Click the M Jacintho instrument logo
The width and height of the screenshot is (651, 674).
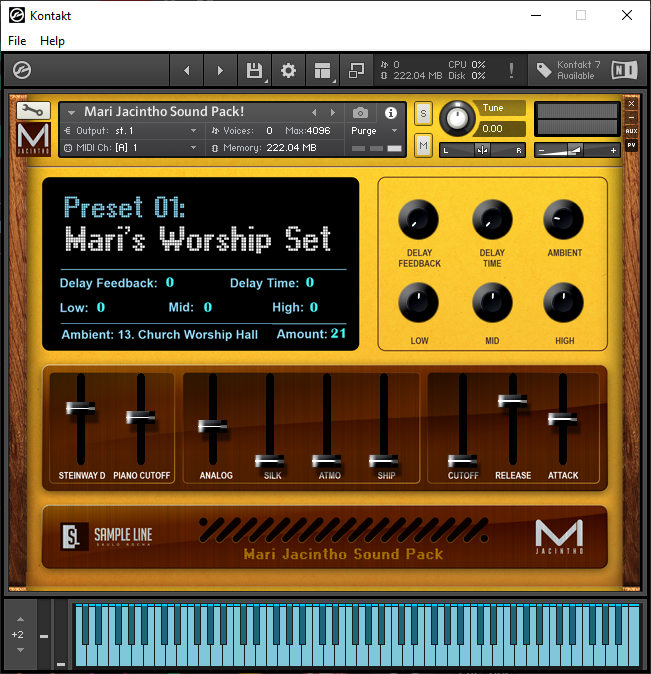[33, 138]
